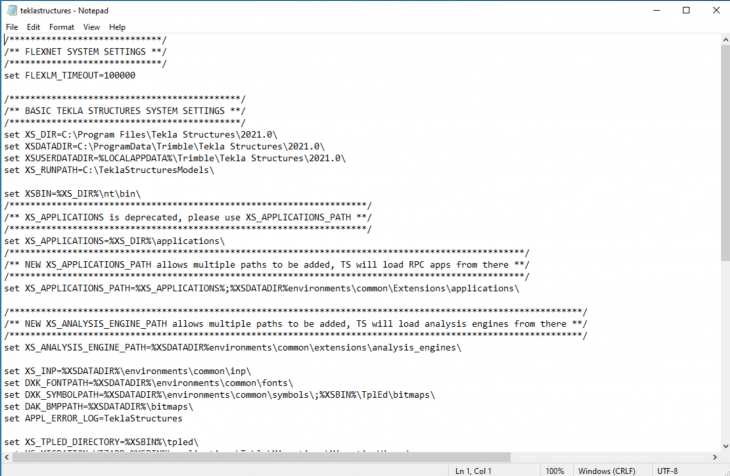Minimize the Notepad window
Image resolution: width=730 pixels, height=476 pixels.
(x=656, y=10)
